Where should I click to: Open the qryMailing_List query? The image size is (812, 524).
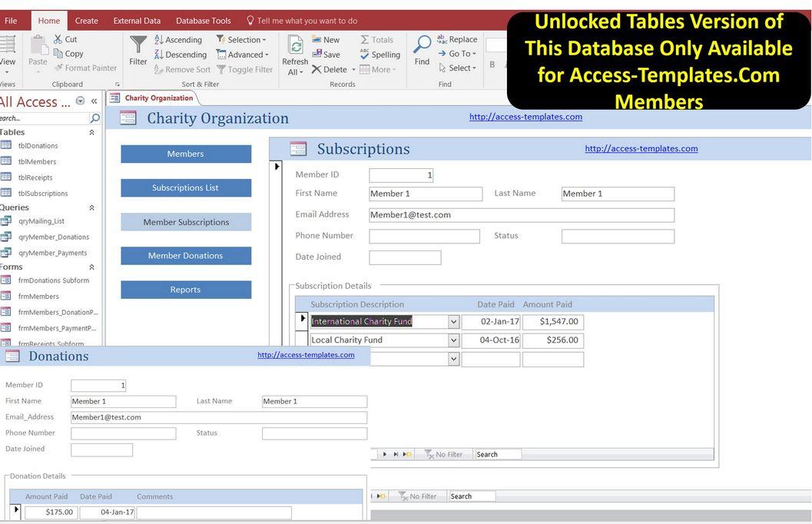click(41, 221)
